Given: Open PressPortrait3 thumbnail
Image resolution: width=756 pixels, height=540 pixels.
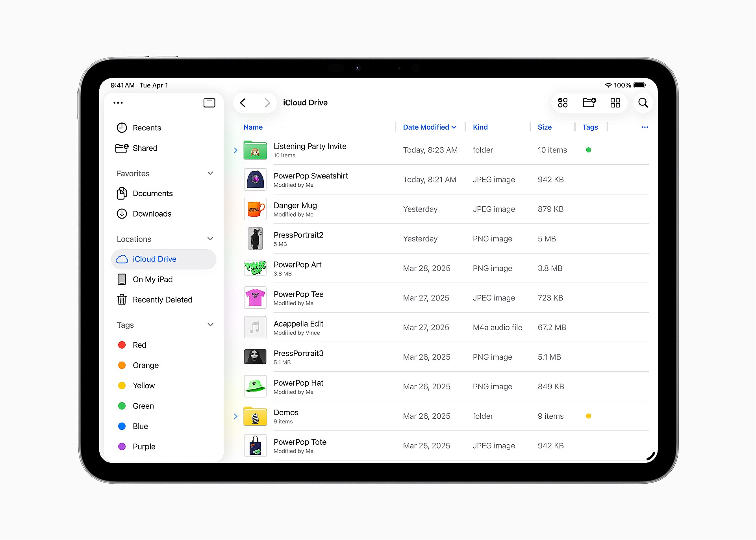Looking at the screenshot, I should pos(255,357).
